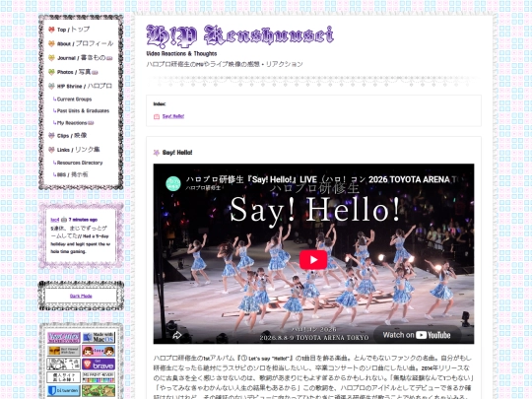Open My Reactions sub-link
532x399 pixels.
click(x=73, y=123)
